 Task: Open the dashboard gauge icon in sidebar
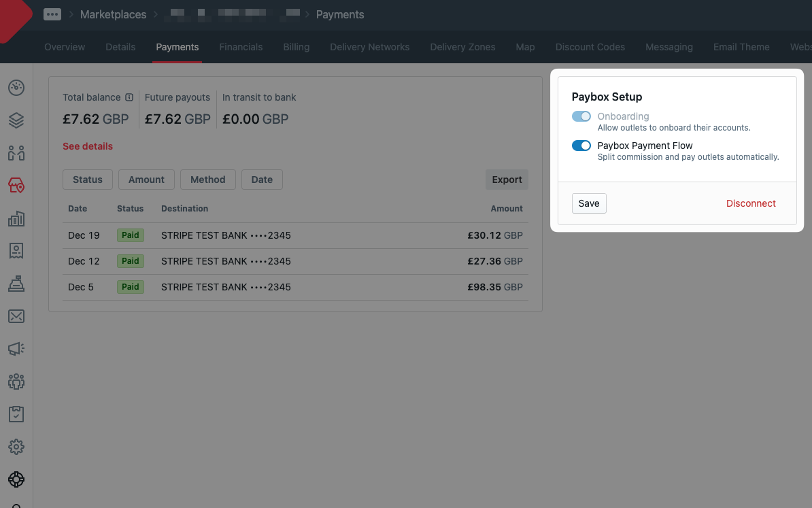point(16,88)
